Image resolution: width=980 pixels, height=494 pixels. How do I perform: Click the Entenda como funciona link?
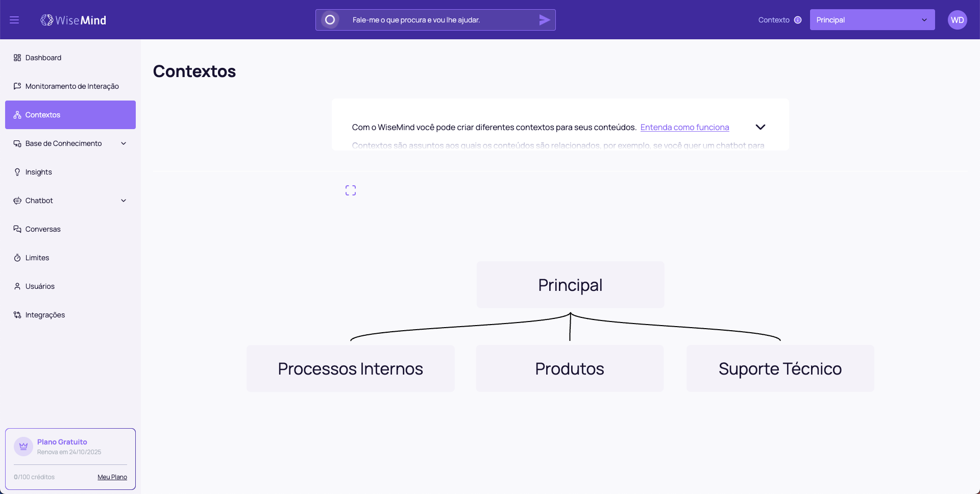(684, 127)
